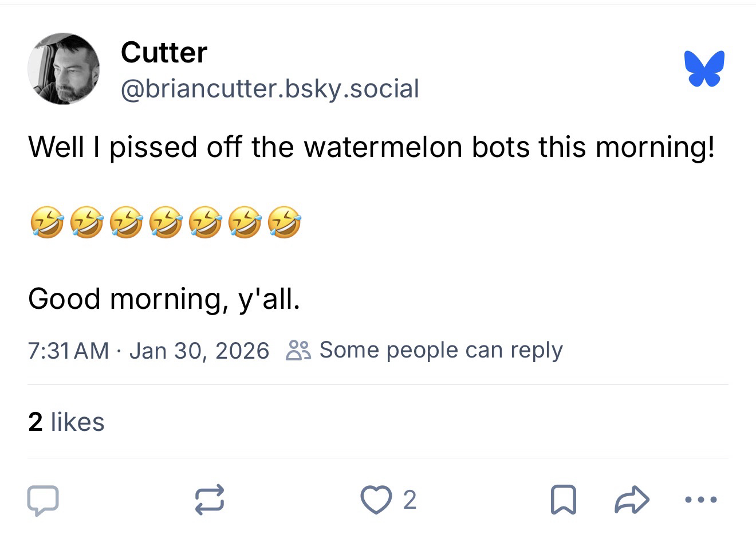756x538 pixels.
Task: Click the 7:31 AM Jan 30, 2026 timestamp
Action: (x=148, y=350)
